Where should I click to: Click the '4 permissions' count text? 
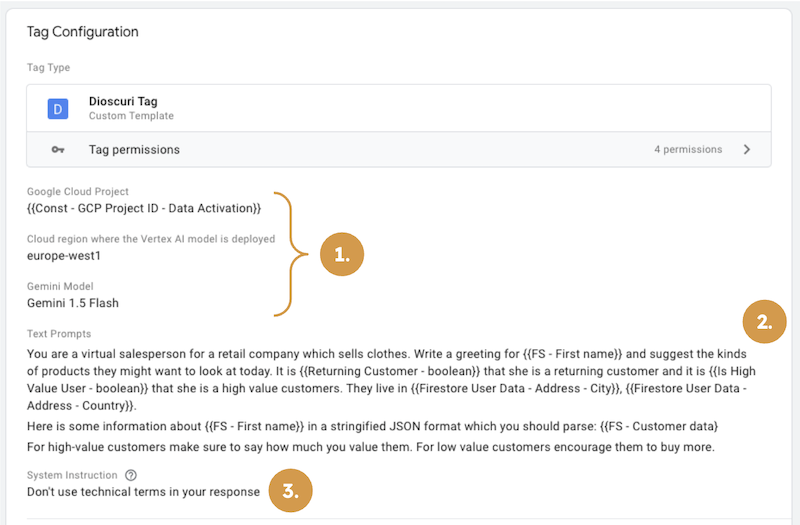(x=687, y=150)
